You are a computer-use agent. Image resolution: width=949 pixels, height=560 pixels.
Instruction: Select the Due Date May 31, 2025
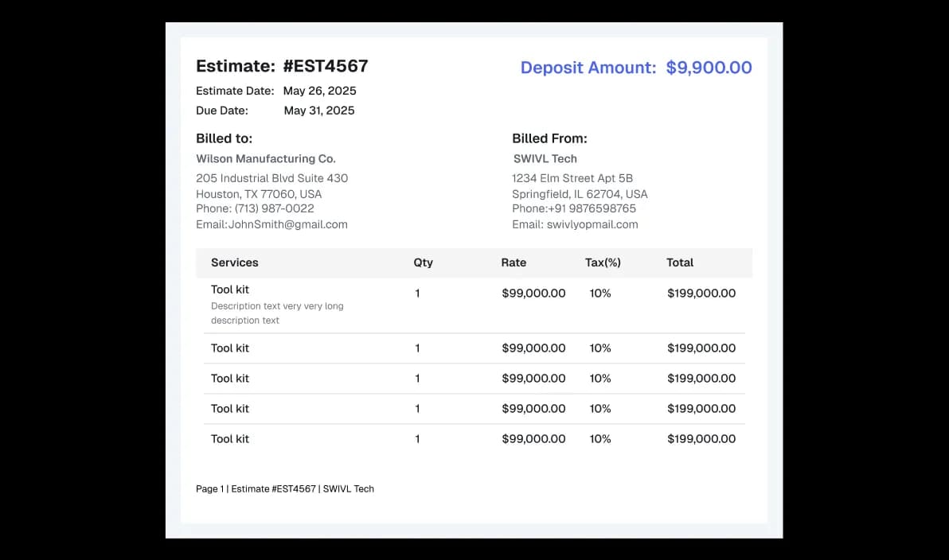[318, 111]
